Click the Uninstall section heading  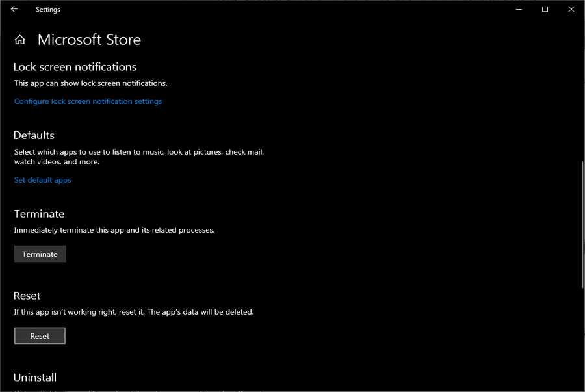(35, 378)
